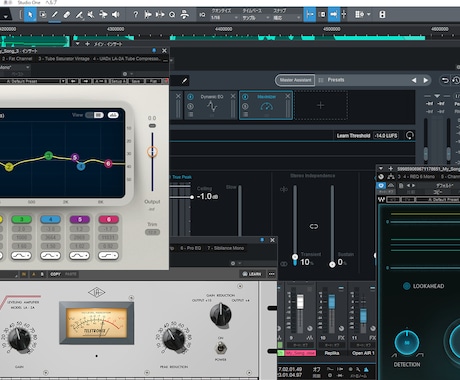The height and width of the screenshot is (380, 460).
Task: Open the Quantize value dropdown
Action: [x=224, y=18]
